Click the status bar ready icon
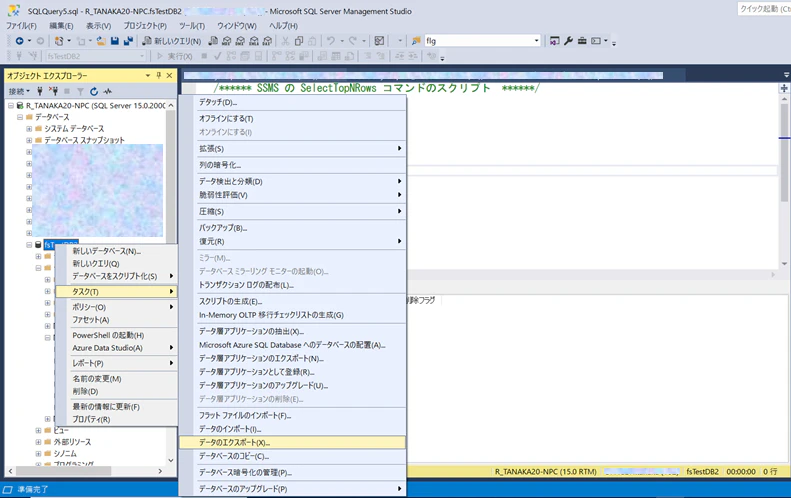 (x=8, y=489)
